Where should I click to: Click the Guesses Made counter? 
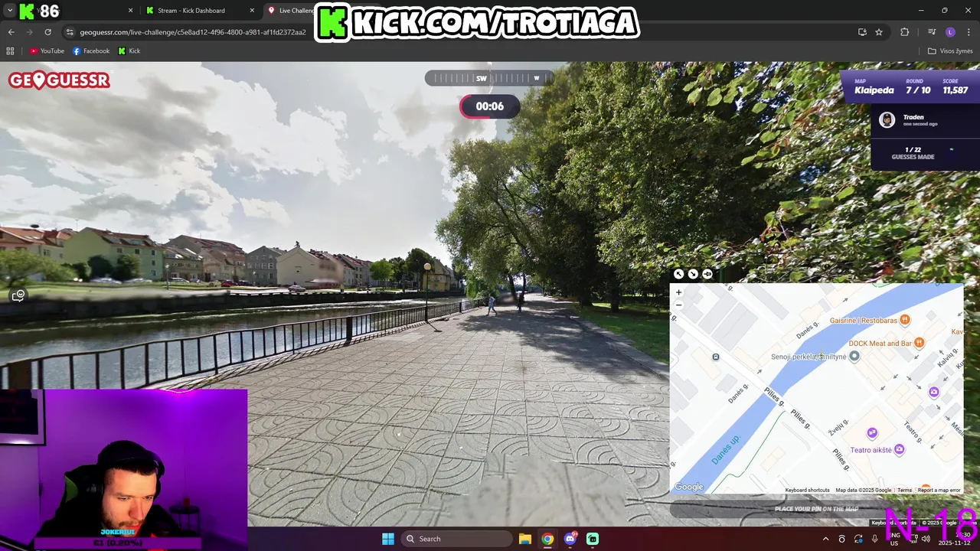pos(913,154)
